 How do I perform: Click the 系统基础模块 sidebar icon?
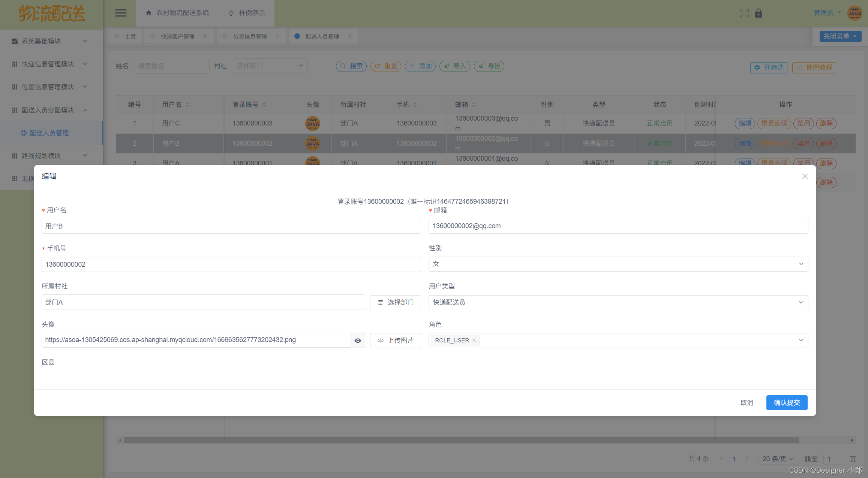point(15,41)
